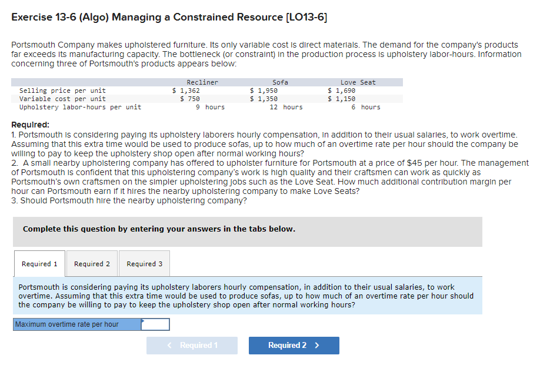Viewport: 560px width, 392px height.
Task: Select the Sofa variable cost $ 1,350
Action: point(264,99)
